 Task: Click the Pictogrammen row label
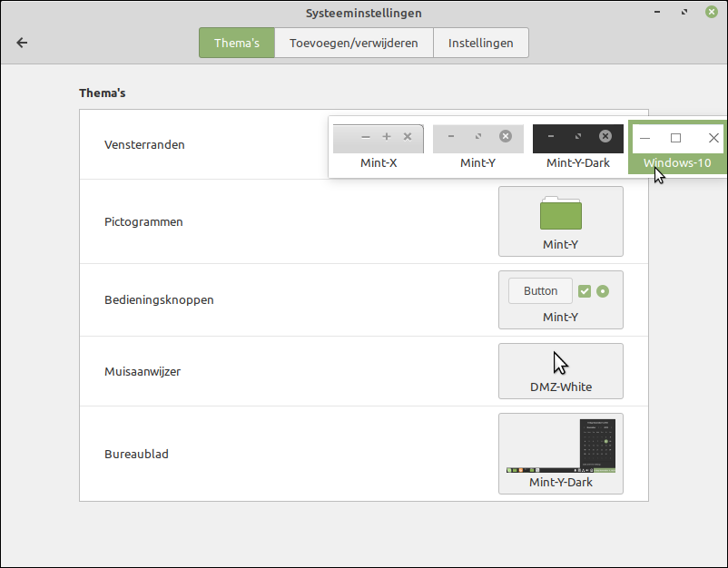[143, 221]
